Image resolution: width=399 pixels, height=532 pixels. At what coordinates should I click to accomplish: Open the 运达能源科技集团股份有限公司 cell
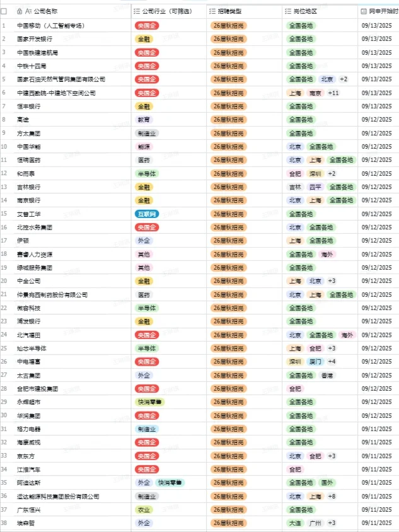point(74,496)
